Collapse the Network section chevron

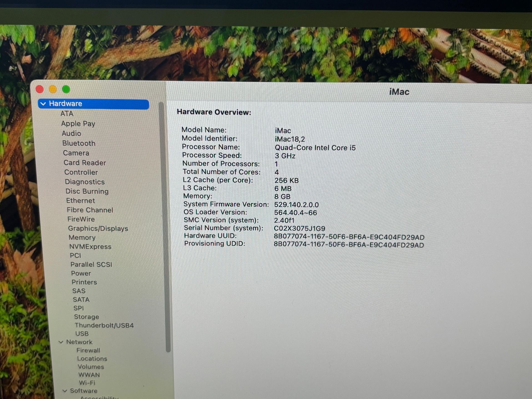tap(61, 342)
